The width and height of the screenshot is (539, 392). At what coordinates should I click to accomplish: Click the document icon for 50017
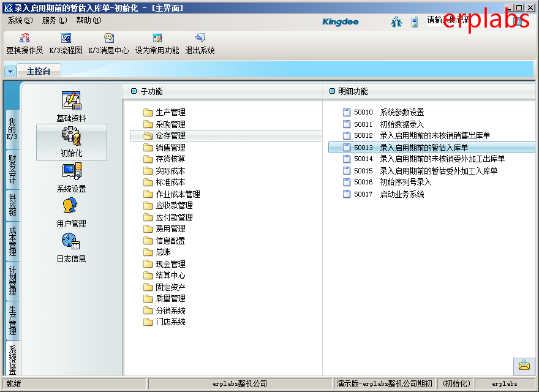pyautogui.click(x=347, y=194)
